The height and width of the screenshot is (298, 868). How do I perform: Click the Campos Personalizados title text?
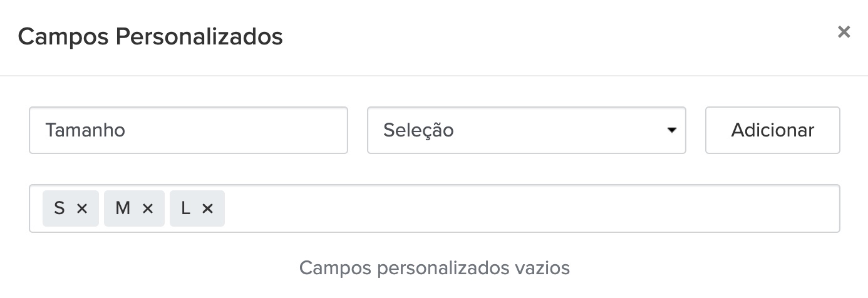click(x=150, y=37)
